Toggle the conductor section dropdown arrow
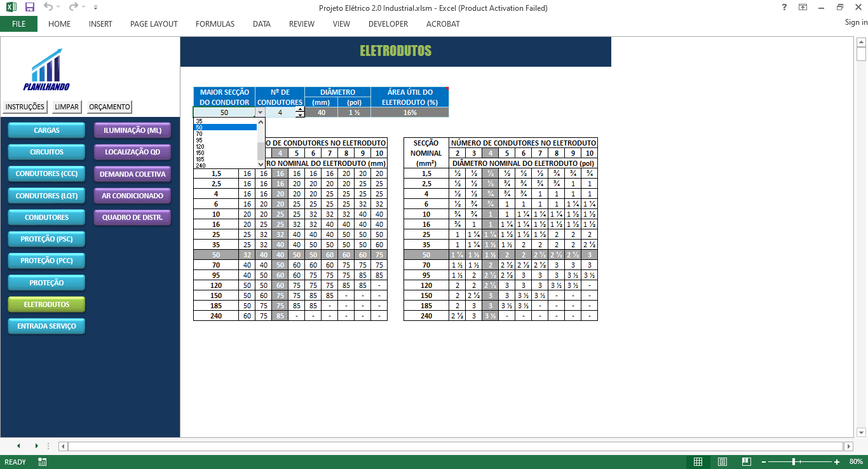The width and height of the screenshot is (868, 469). tap(261, 112)
